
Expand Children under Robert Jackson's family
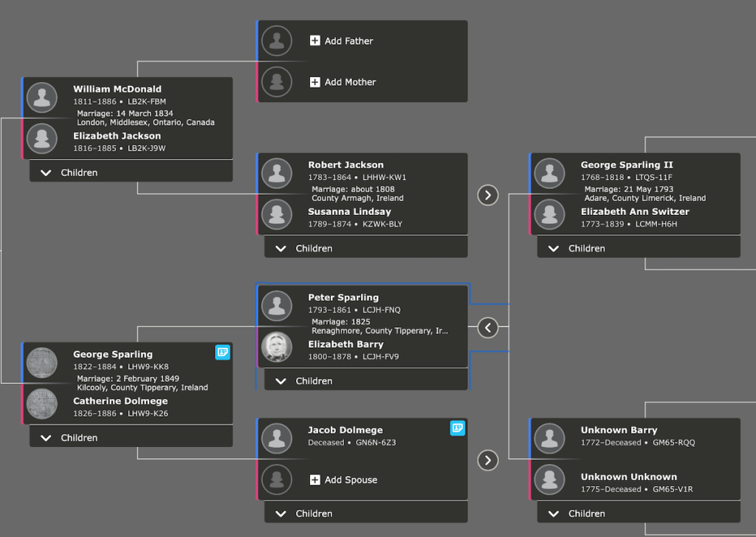(304, 249)
